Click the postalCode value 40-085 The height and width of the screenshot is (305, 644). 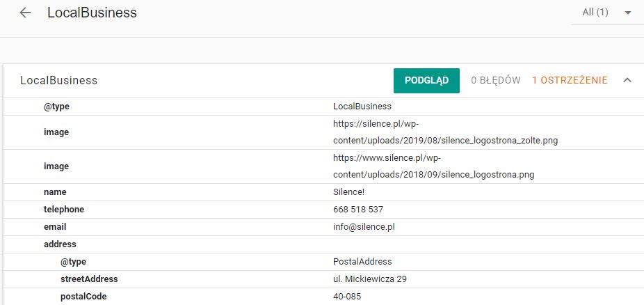[x=347, y=297]
